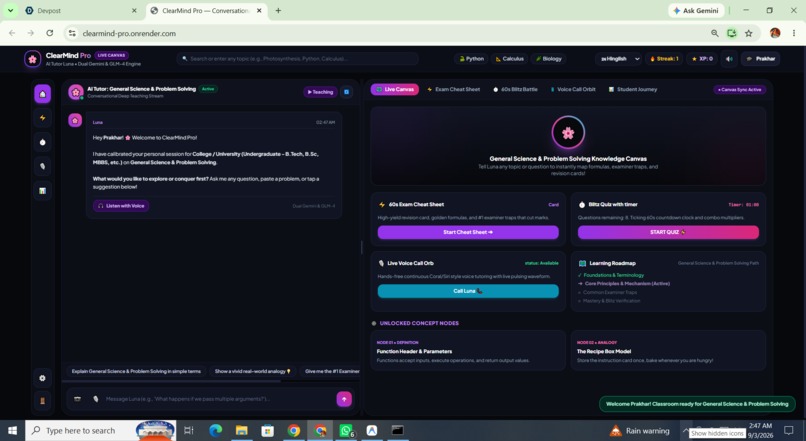Click the Ask Gemini button
Screen dimensions: 806x441
coord(696,10)
